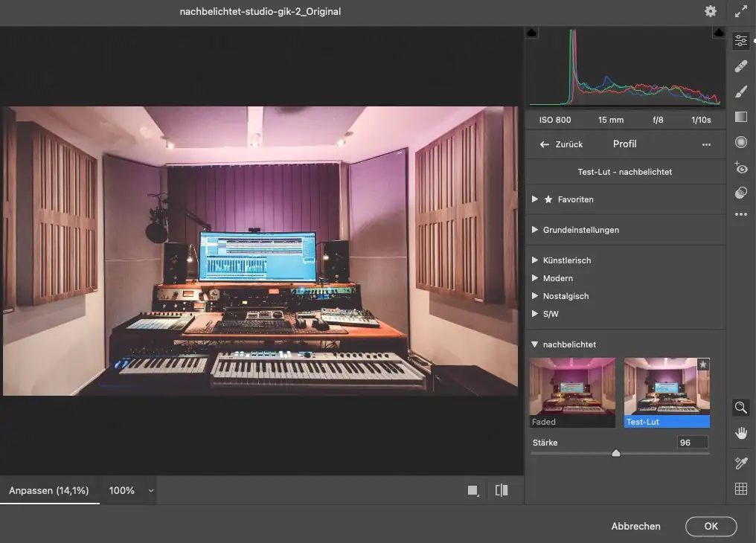This screenshot has width=756, height=543.
Task: Click the Stärke slider handle
Action: point(615,453)
